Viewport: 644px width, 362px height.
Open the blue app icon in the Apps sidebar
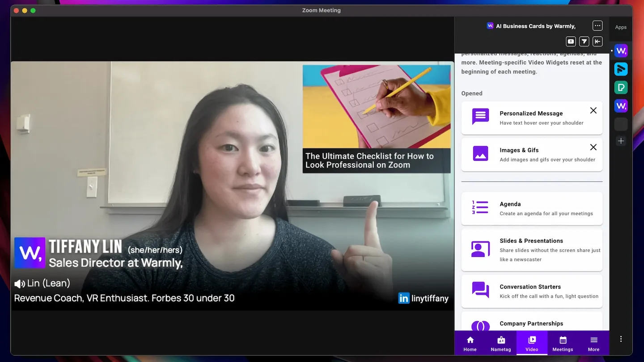coord(621,69)
